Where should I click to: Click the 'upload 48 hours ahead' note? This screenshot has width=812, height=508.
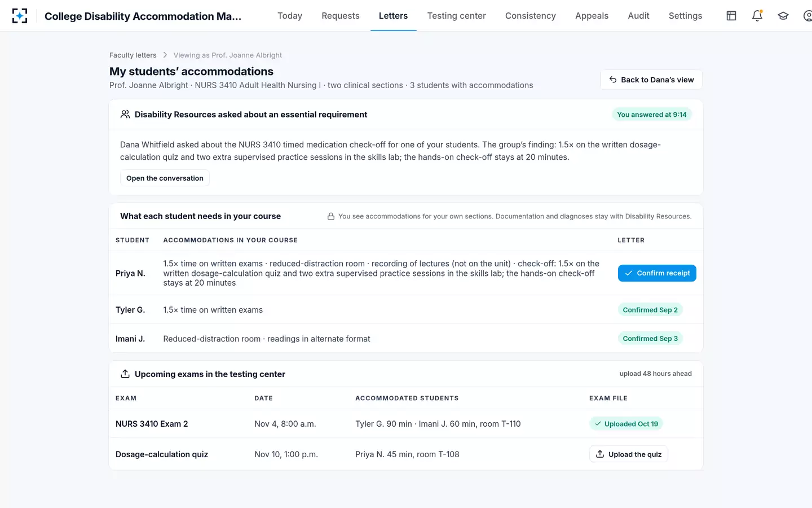(655, 374)
